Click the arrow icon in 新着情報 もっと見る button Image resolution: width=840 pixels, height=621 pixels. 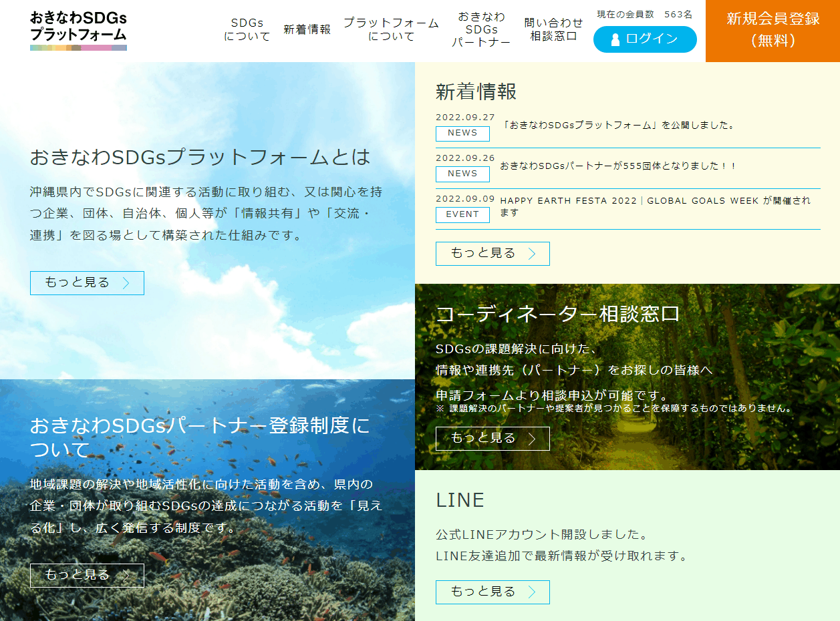tap(531, 254)
